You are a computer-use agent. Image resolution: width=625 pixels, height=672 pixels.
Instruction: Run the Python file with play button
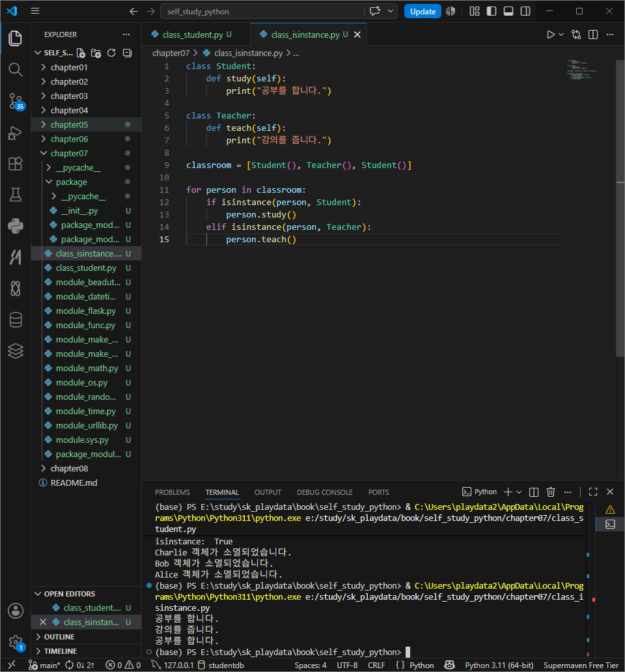551,35
